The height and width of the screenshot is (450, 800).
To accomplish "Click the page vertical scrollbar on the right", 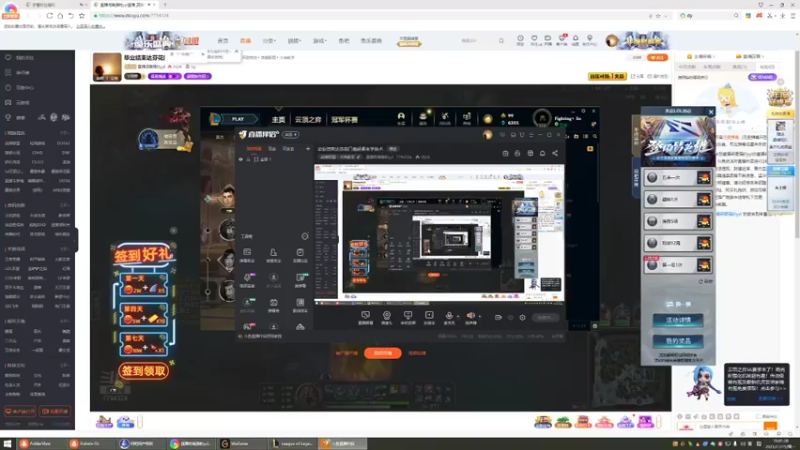I will [x=797, y=143].
